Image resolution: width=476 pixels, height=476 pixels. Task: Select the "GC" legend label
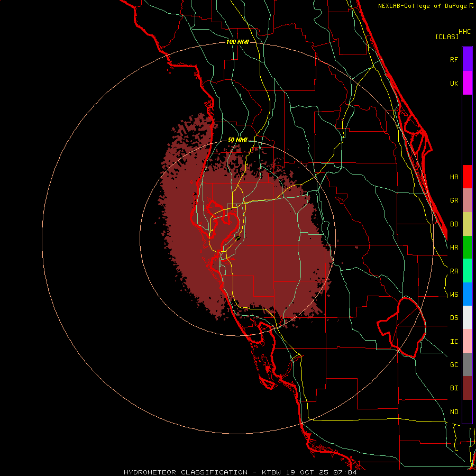coord(454,365)
